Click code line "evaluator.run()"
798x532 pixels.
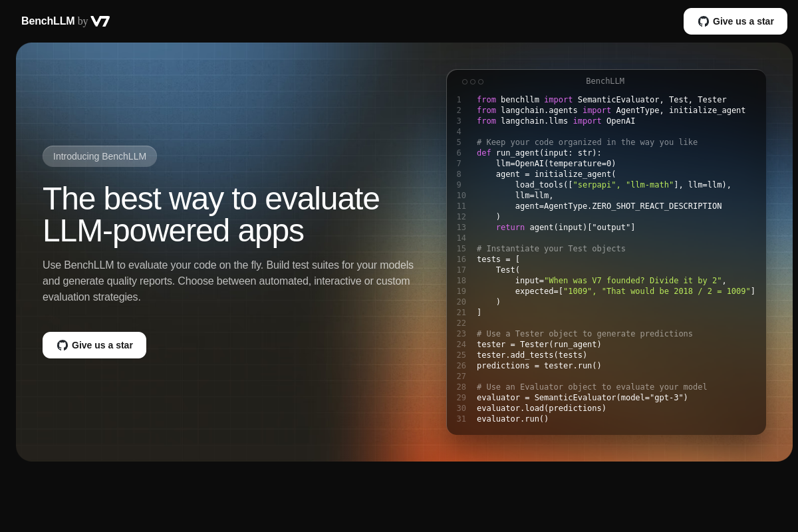(x=513, y=419)
